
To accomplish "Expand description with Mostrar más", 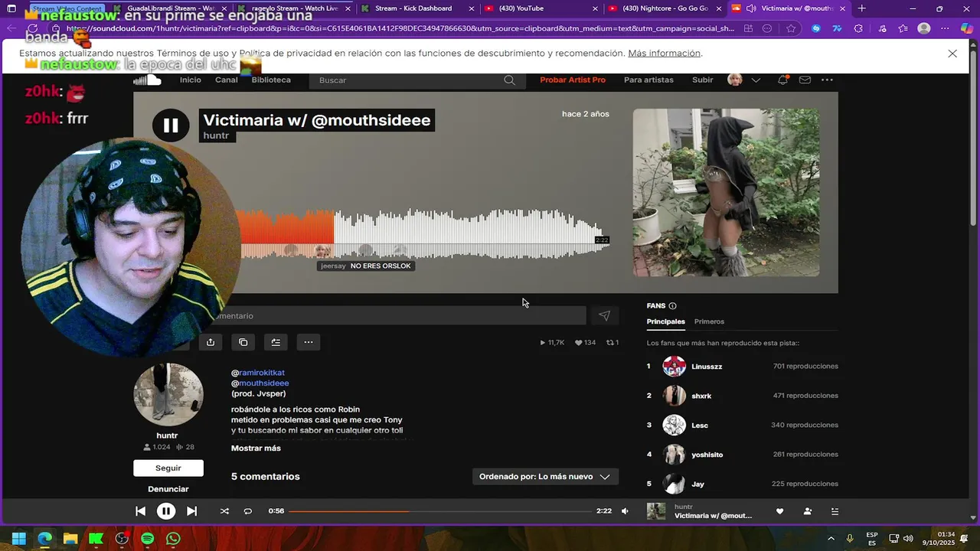I will pyautogui.click(x=256, y=448).
